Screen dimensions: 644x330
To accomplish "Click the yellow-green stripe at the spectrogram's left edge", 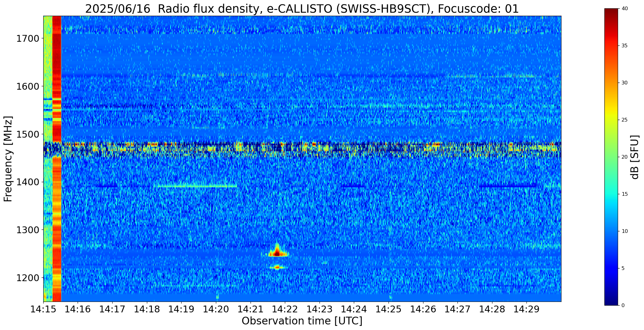I will click(48, 159).
